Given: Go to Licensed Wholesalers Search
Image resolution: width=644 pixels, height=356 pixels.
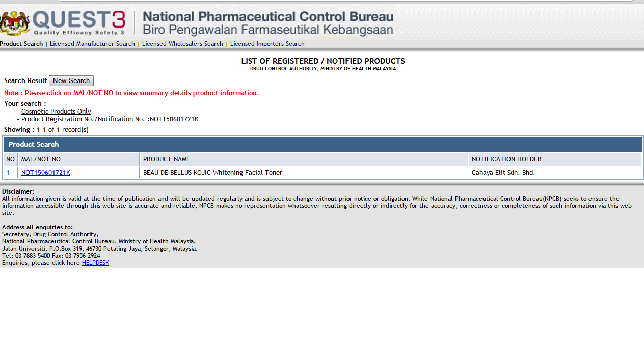Looking at the screenshot, I should click(x=182, y=44).
